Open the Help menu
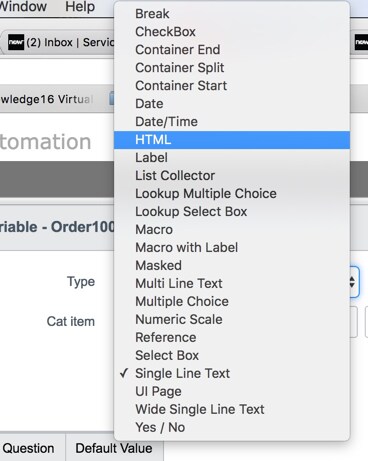 80,7
